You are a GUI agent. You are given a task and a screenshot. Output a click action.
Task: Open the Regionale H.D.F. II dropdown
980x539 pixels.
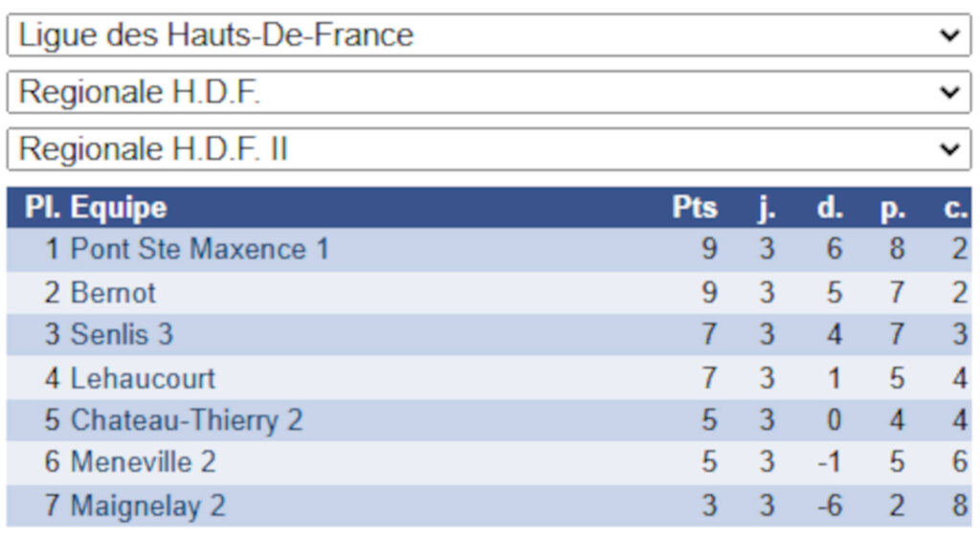(x=489, y=148)
